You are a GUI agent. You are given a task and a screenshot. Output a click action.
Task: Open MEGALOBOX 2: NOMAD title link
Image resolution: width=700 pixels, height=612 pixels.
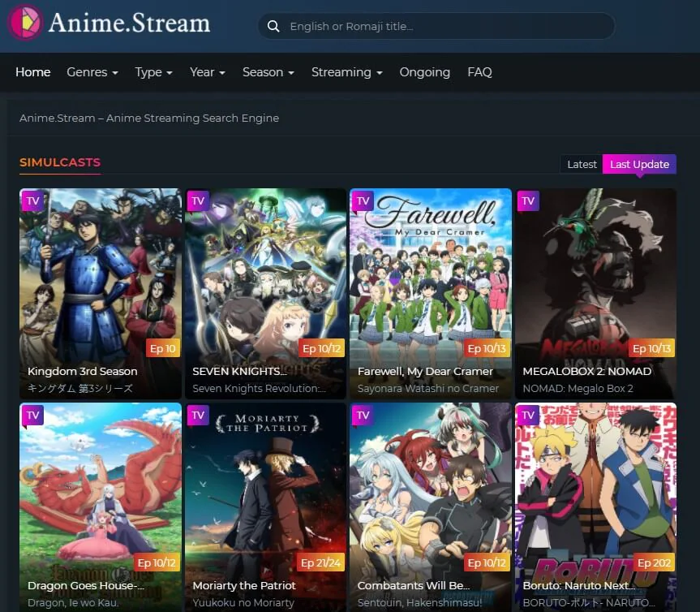point(587,371)
